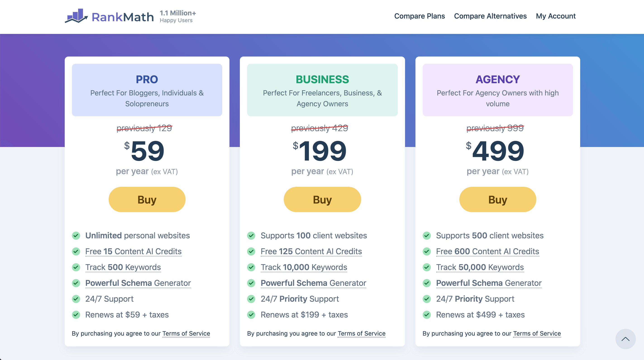The height and width of the screenshot is (360, 644).
Task: Click AGENCY plan '24/7 Priority Support' text
Action: click(x=475, y=299)
